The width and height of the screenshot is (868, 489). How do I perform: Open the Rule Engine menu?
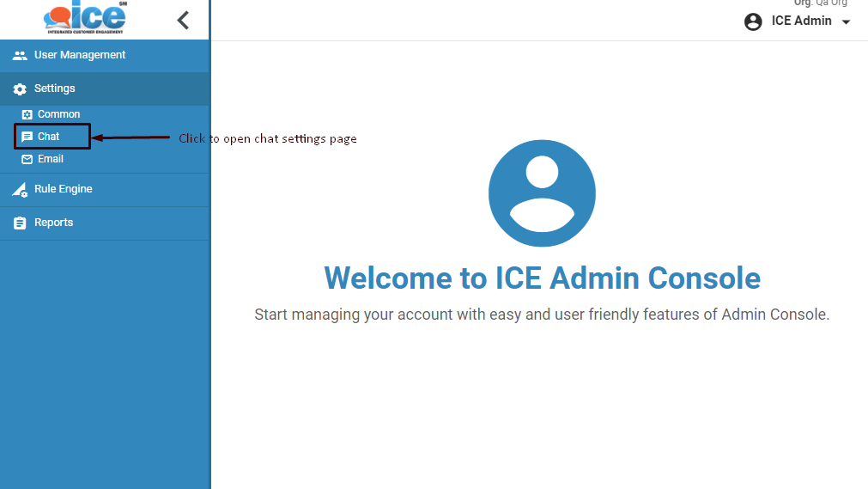[x=64, y=189]
